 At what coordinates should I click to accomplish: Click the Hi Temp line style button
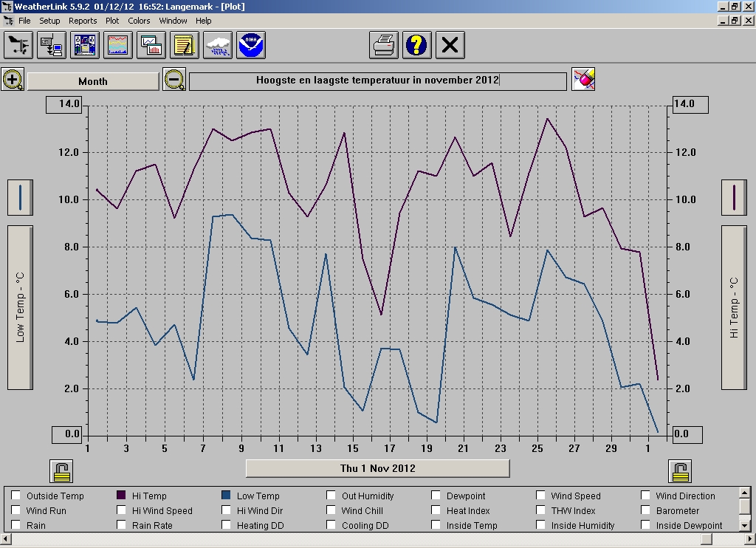(734, 198)
